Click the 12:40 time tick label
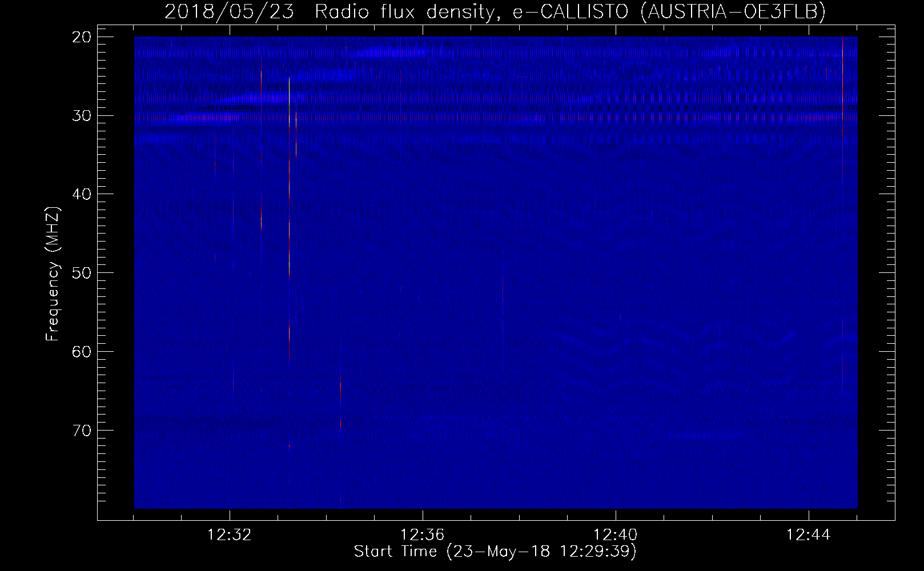924x571 pixels. point(616,535)
